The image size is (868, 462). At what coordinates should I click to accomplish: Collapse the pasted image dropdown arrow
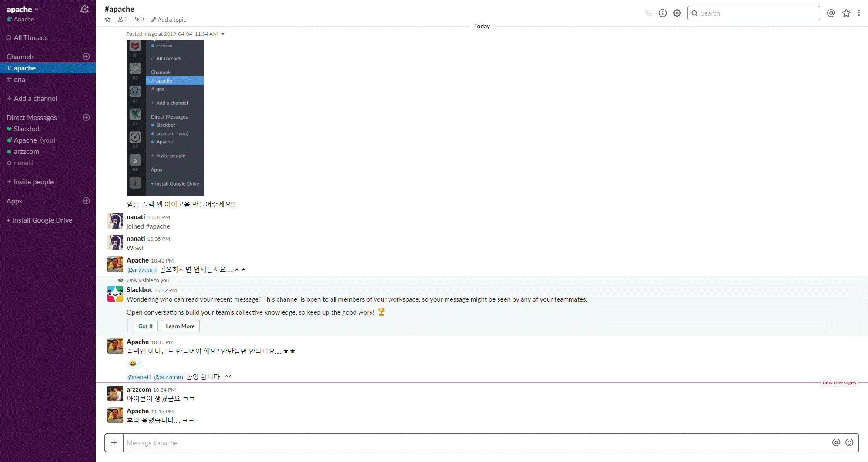pos(223,34)
